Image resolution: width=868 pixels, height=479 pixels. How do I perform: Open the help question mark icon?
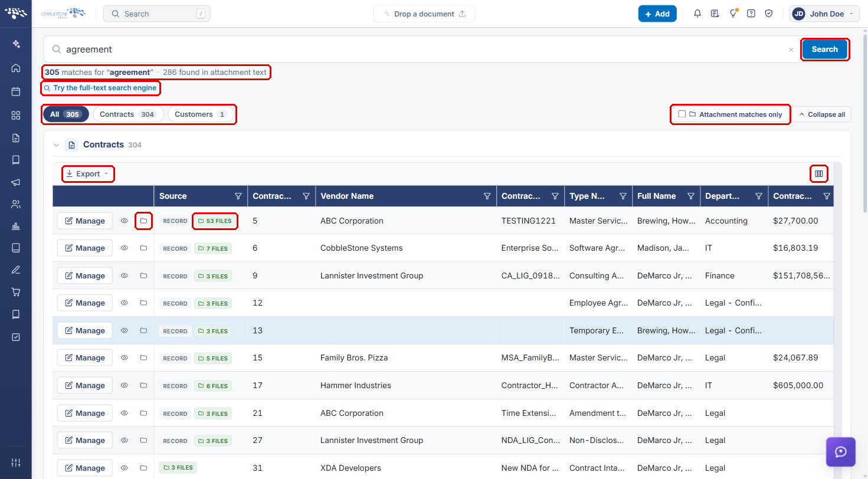point(751,14)
